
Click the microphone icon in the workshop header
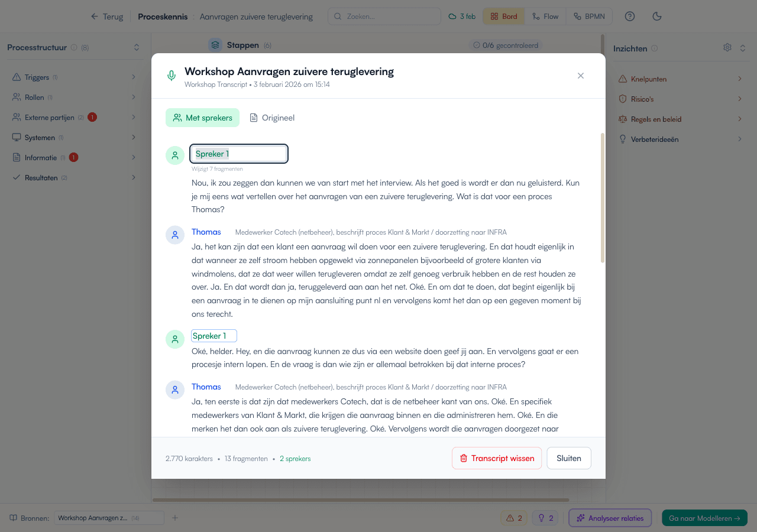172,76
